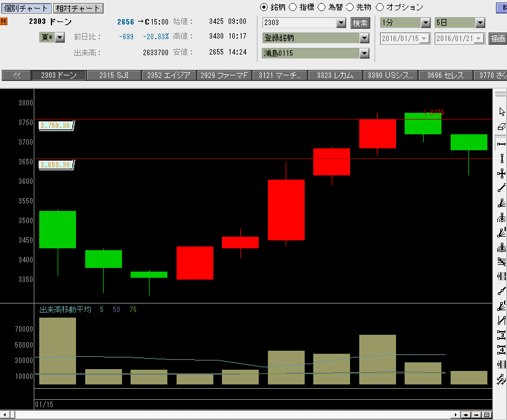Select the multi-point plus marker tool
This screenshot has width=507, height=420.
(x=501, y=380)
